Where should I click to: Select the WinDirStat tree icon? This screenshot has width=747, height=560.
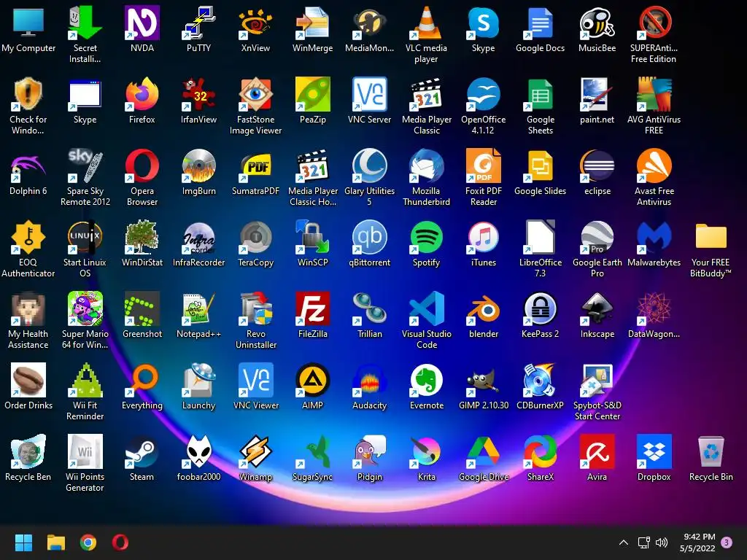142,237
